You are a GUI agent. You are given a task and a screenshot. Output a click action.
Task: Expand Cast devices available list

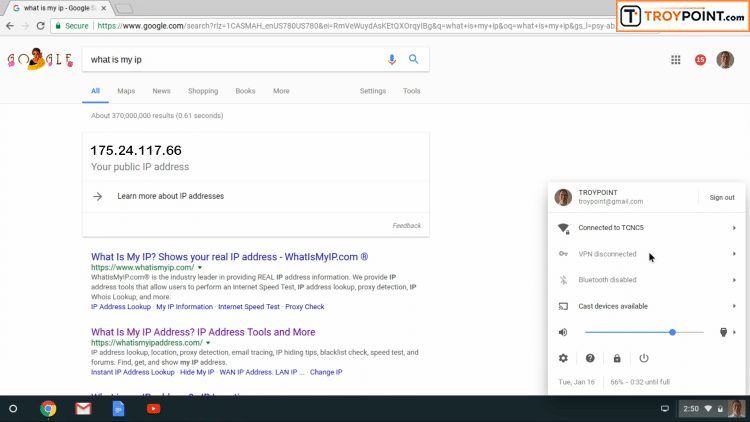[734, 306]
